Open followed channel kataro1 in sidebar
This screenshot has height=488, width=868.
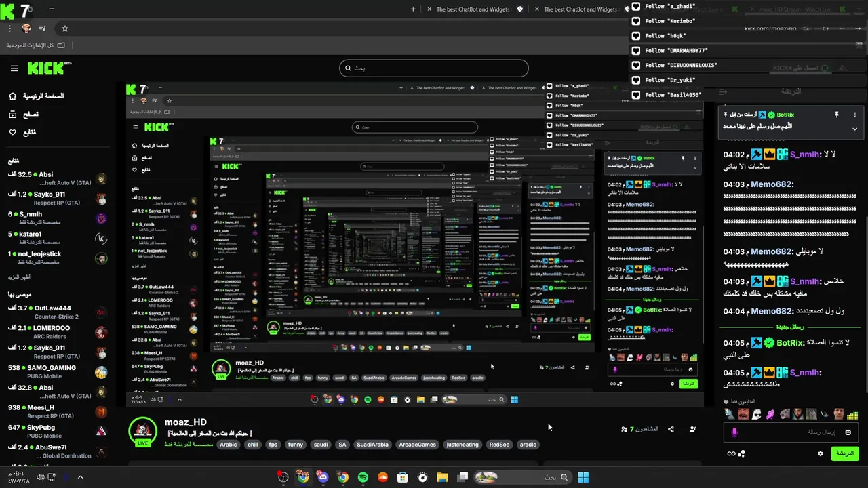[x=58, y=238]
